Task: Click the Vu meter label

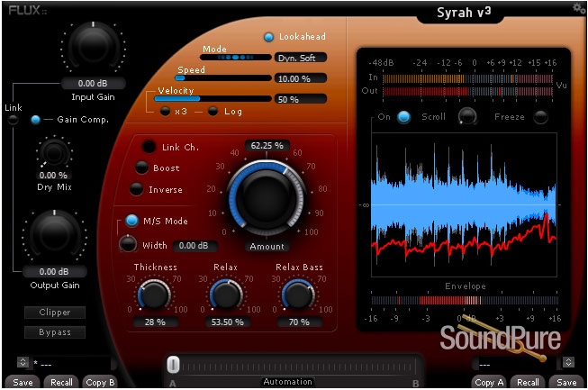Action: click(561, 86)
